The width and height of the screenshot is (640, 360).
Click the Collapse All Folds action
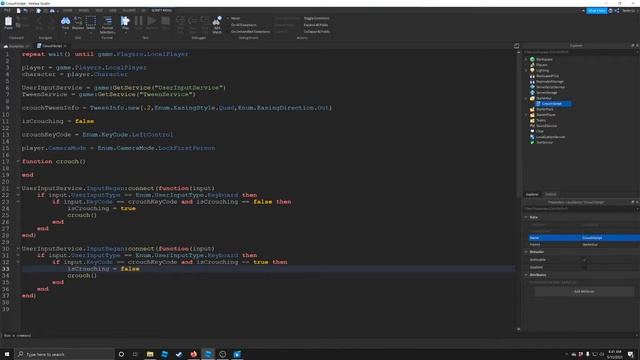point(317,31)
